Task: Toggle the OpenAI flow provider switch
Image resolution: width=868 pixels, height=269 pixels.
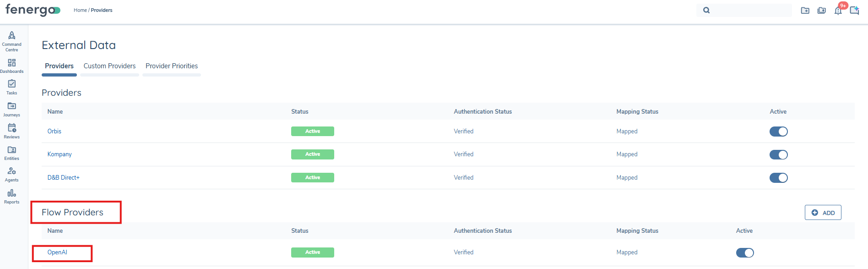Action: (x=745, y=253)
